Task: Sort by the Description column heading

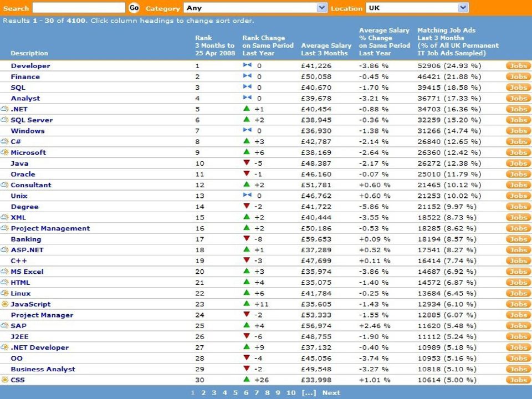Action: coord(29,53)
